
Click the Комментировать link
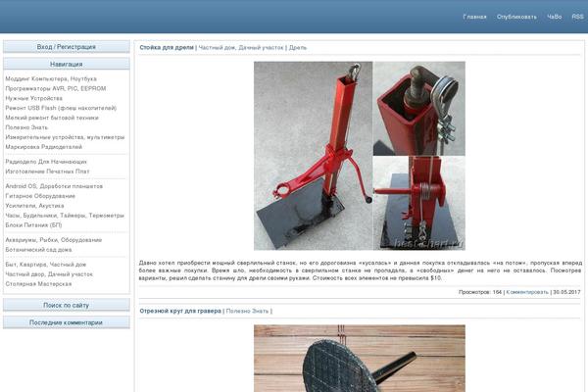tap(527, 292)
